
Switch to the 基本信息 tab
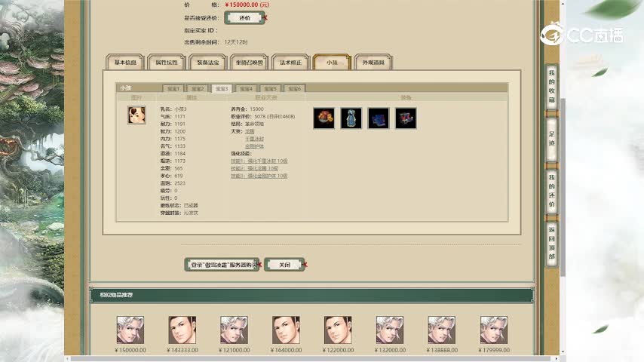point(125,63)
